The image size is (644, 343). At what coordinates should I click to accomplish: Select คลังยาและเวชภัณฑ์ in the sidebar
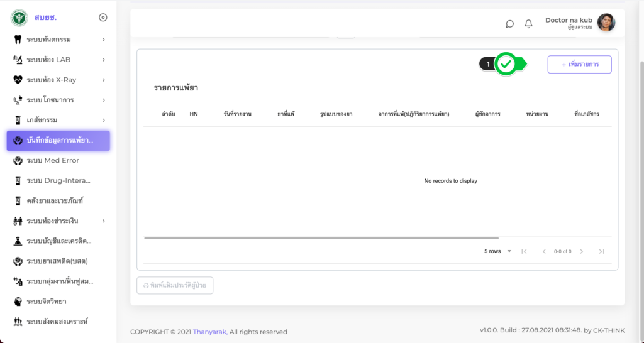pos(55,201)
